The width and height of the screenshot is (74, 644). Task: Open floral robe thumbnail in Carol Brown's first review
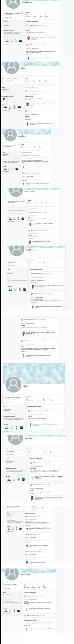click(x=29, y=38)
